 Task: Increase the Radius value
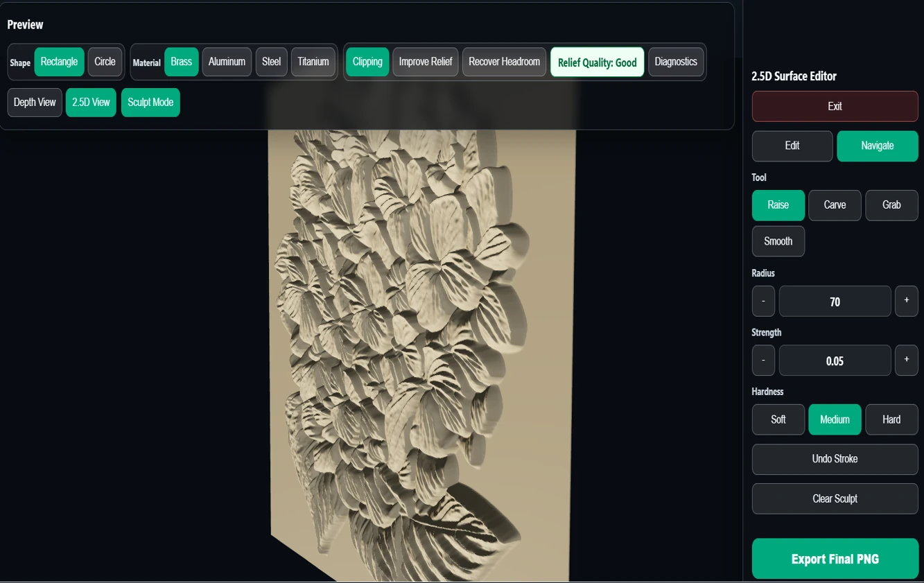907,302
